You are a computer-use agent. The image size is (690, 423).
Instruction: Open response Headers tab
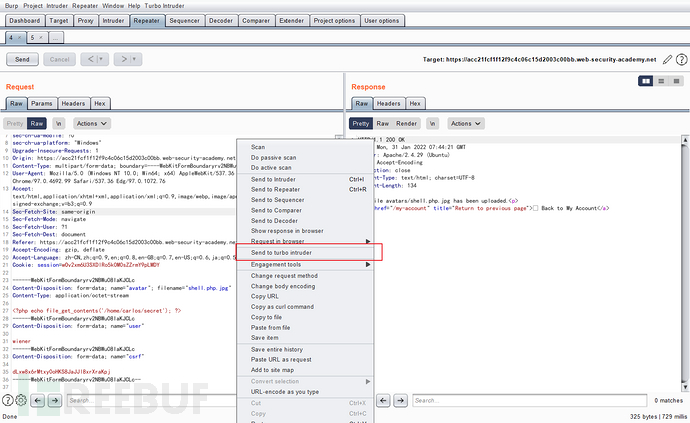coord(389,103)
